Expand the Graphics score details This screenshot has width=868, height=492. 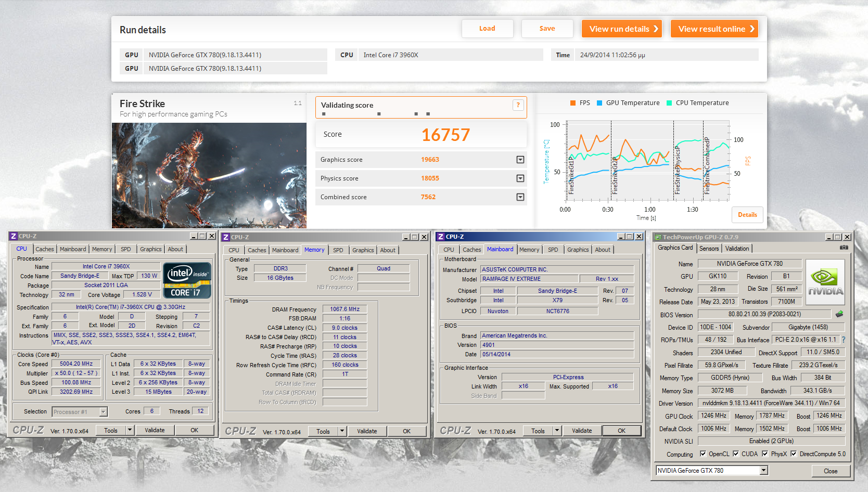click(520, 160)
